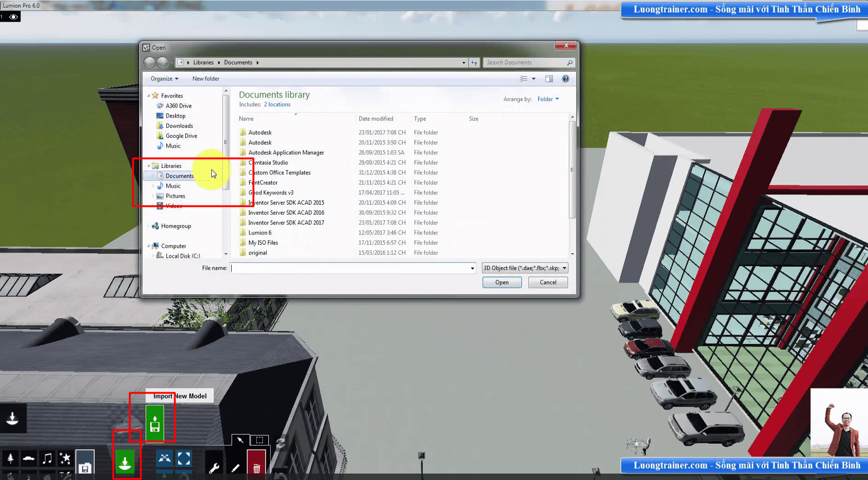
Task: Click the Back arrow in Open dialog
Action: click(x=149, y=63)
